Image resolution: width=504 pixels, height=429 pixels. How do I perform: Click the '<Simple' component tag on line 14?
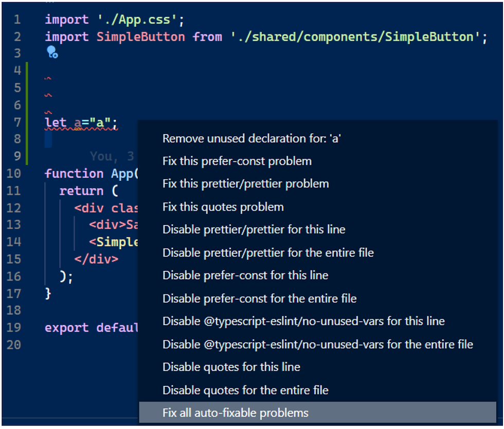[114, 242]
